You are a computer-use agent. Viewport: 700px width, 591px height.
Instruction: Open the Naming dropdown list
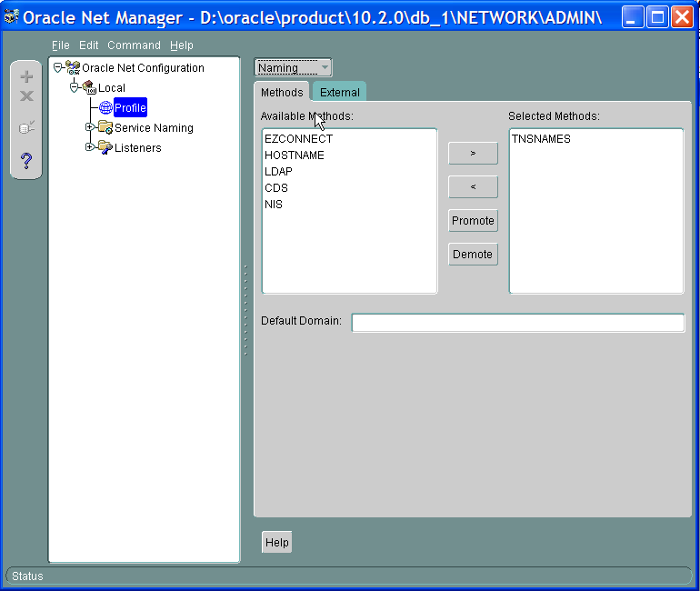click(293, 68)
